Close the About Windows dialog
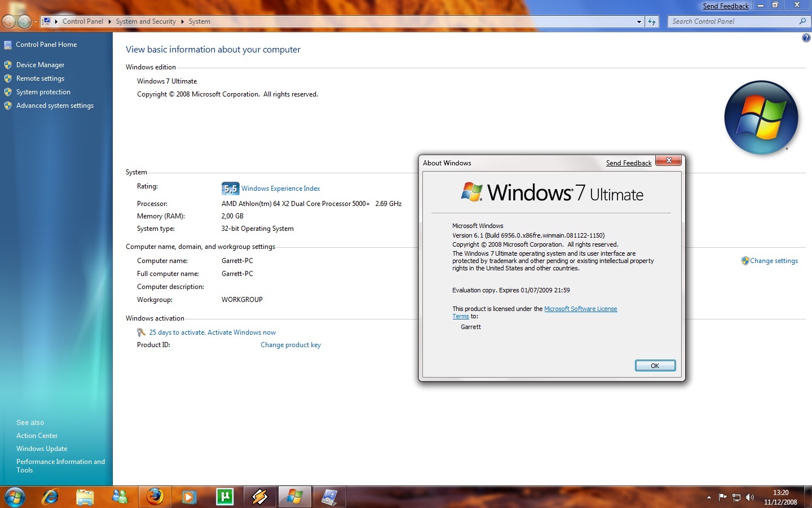This screenshot has width=812, height=508. pos(669,161)
